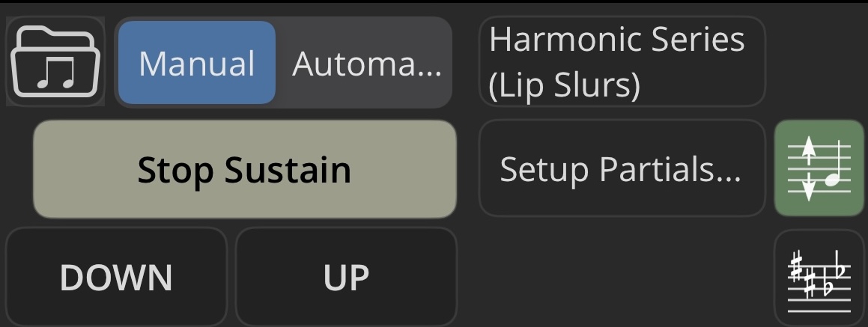Select the accidentals staff icon
The width and height of the screenshot is (868, 327).
coord(819,279)
